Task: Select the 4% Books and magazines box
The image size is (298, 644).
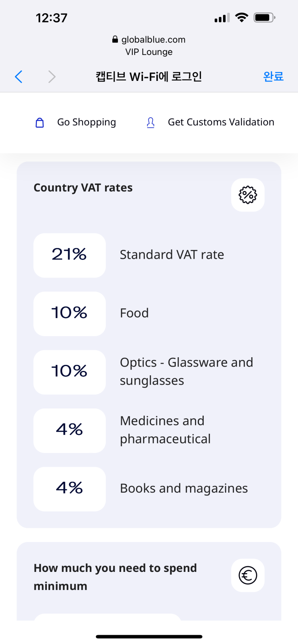Action: click(x=69, y=489)
